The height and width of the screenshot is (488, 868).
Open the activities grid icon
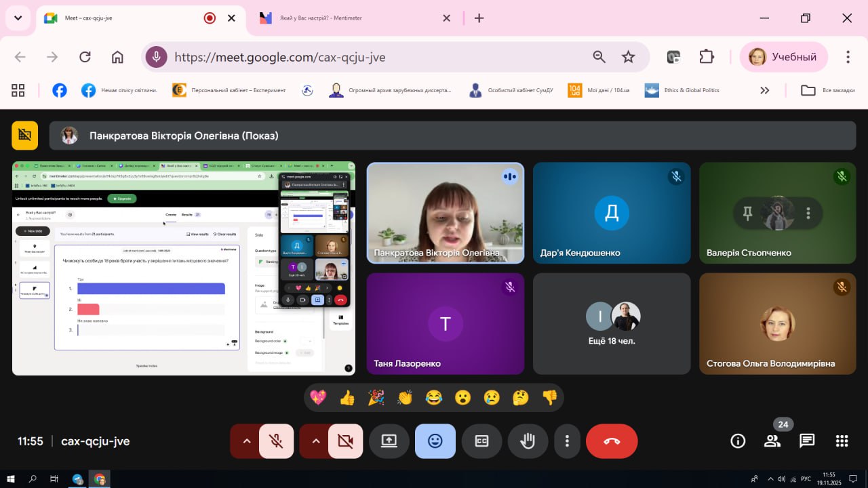click(x=842, y=441)
